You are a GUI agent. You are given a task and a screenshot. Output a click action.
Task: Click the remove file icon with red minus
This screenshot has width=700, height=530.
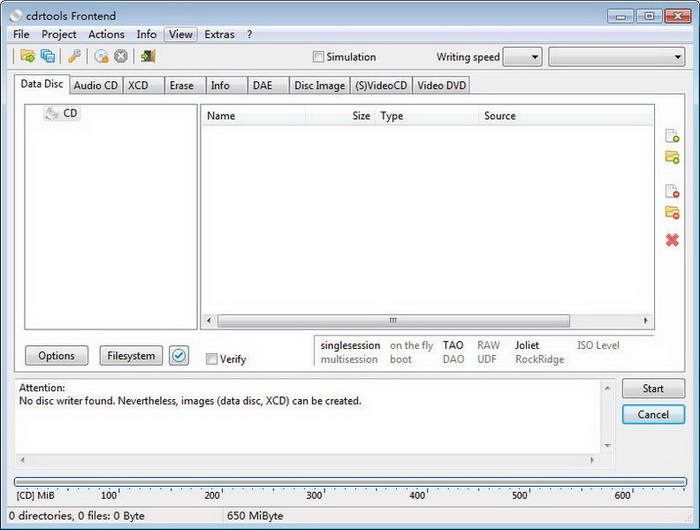point(672,191)
